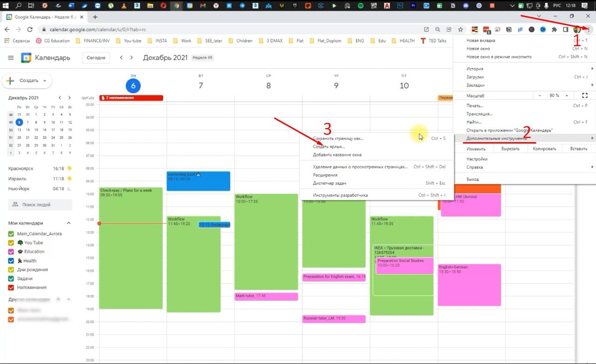Toggle Health calendar checkbox
Screen dimensions: 596x364
(11, 260)
